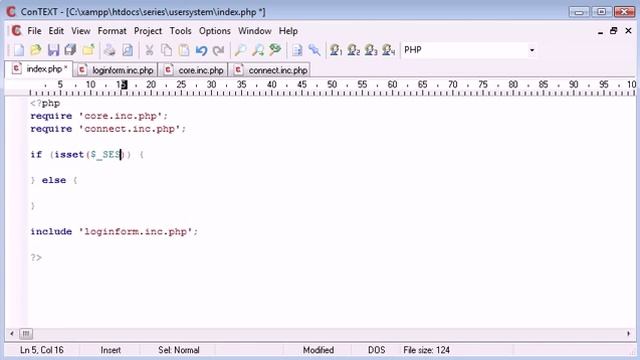Open the View menu
Screen dimensions: 640x360
point(81,31)
